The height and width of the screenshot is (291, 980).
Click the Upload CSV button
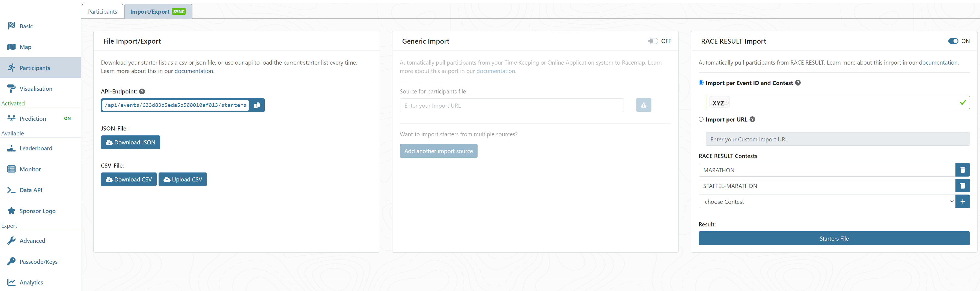(x=183, y=179)
